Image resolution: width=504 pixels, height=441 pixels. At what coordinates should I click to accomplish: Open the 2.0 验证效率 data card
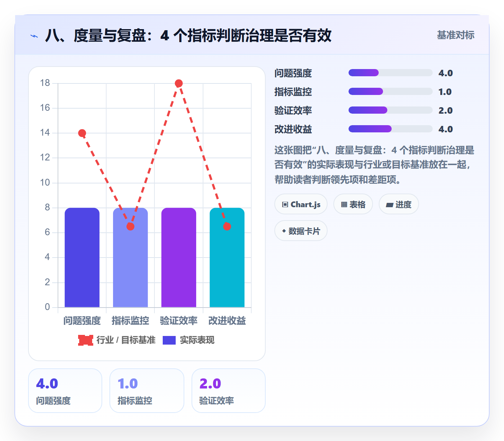coord(229,391)
